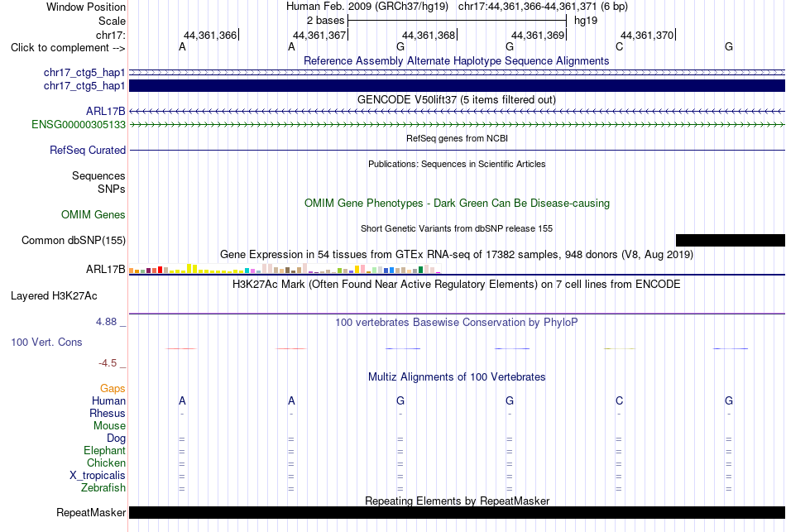
Task: Click the 'RepeatMasker' track label
Action: (x=91, y=512)
